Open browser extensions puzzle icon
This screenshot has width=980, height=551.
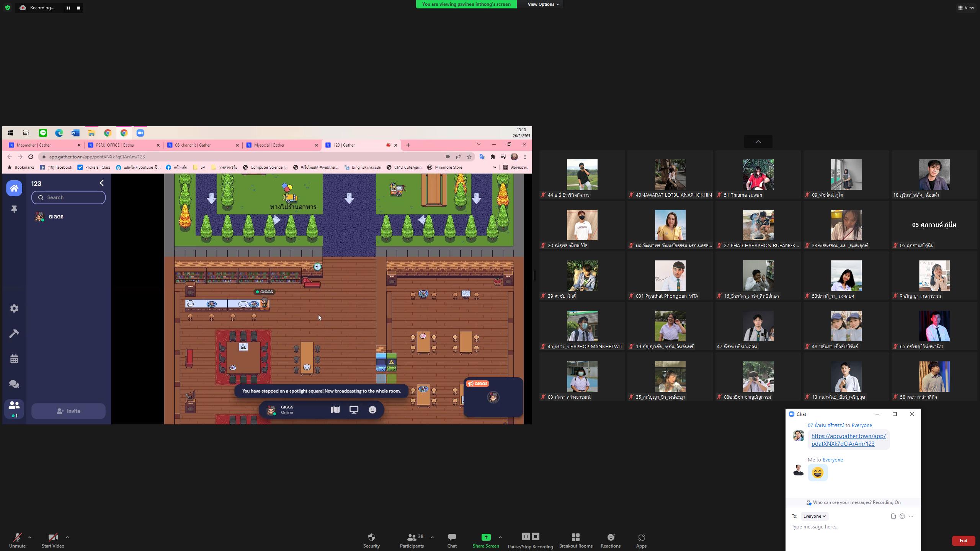(x=493, y=156)
